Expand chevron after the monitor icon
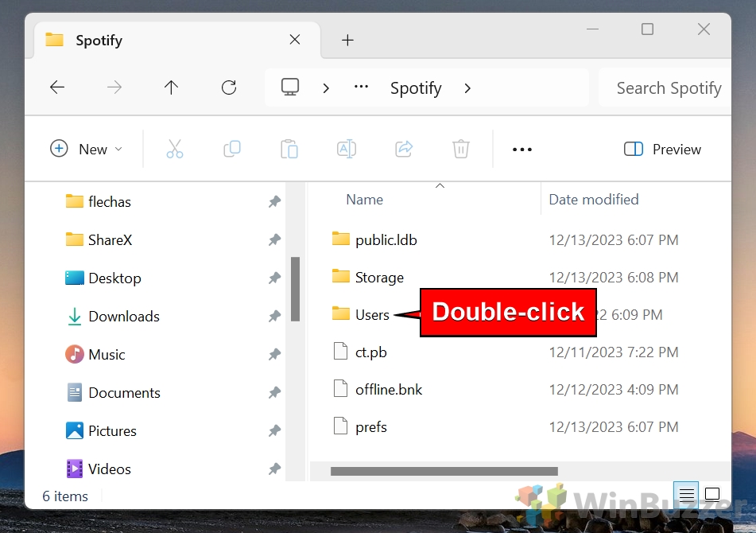The image size is (756, 533). [326, 88]
